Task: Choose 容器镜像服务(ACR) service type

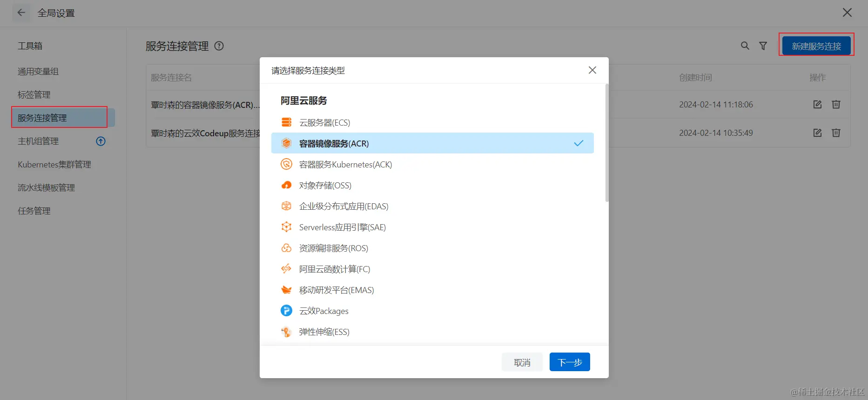Action: [x=432, y=143]
